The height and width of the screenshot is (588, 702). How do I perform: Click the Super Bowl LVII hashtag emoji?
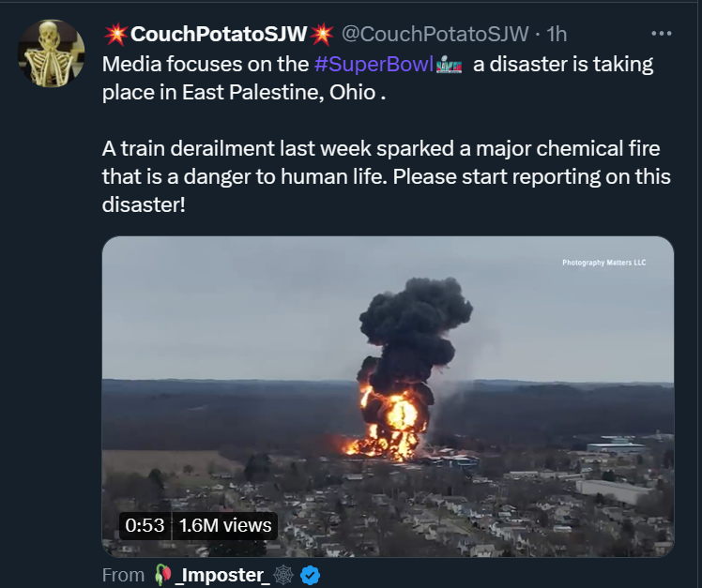[x=450, y=65]
